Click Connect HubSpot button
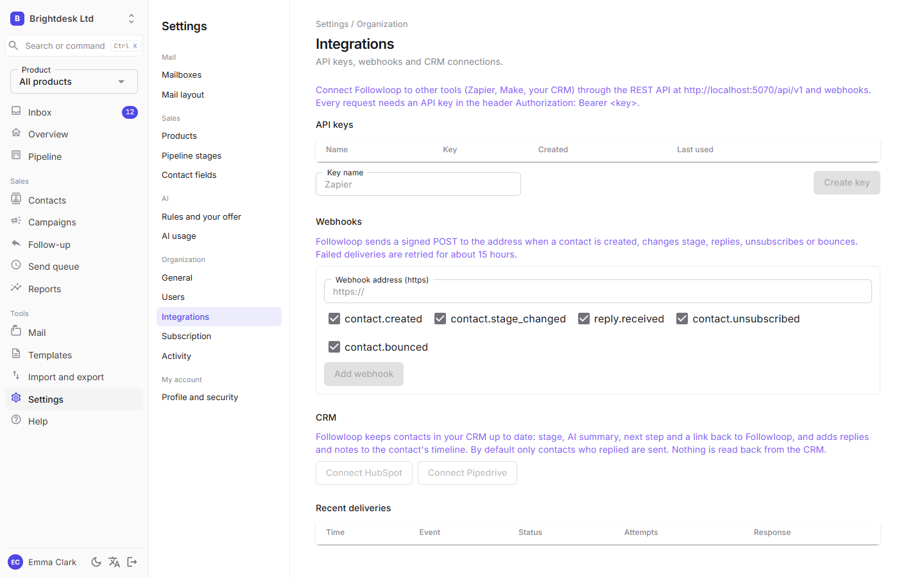Viewport: 924px width, 578px height. 364,473
